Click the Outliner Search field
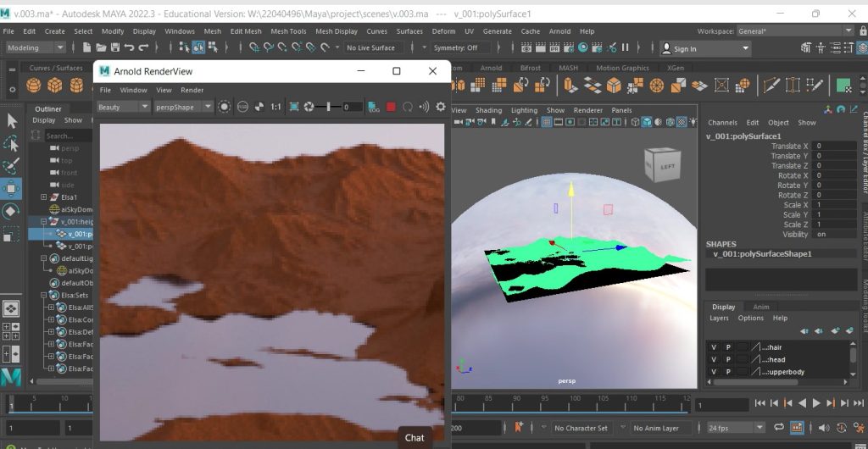868x449 pixels. (68, 136)
